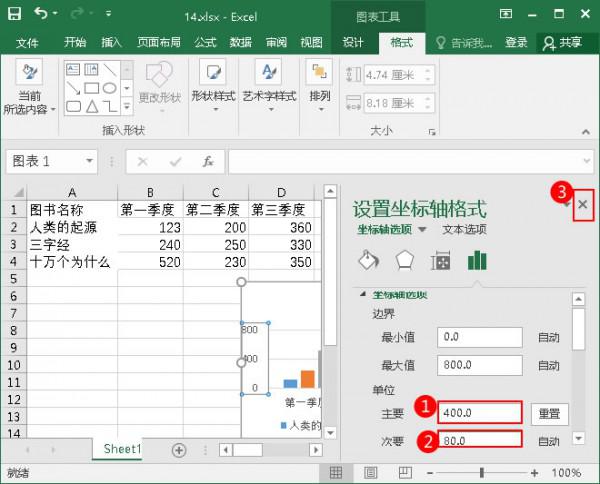600x484 pixels.
Task: Switch to the 插入 ribbon tab
Action: click(111, 42)
